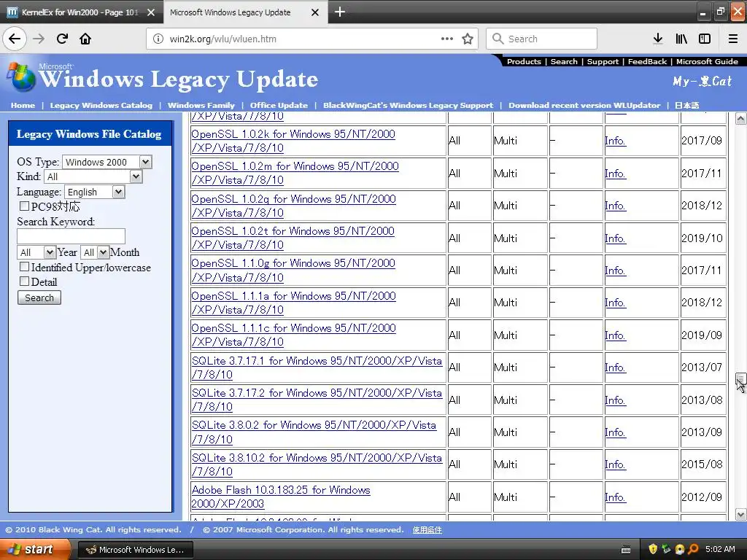The height and width of the screenshot is (560, 747).
Task: Open Download recent version WLUpdator link
Action: pos(584,105)
